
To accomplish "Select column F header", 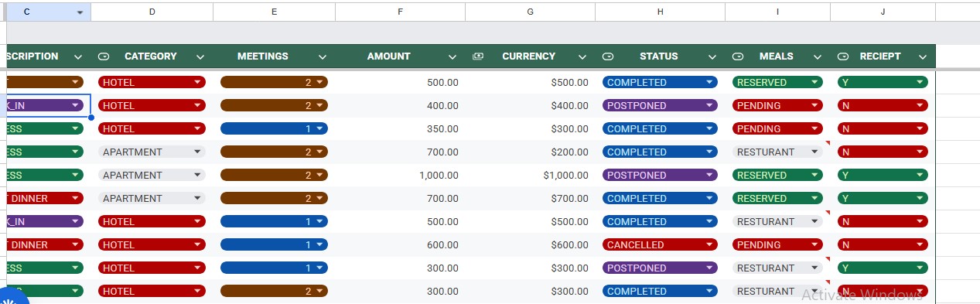I will coord(400,12).
